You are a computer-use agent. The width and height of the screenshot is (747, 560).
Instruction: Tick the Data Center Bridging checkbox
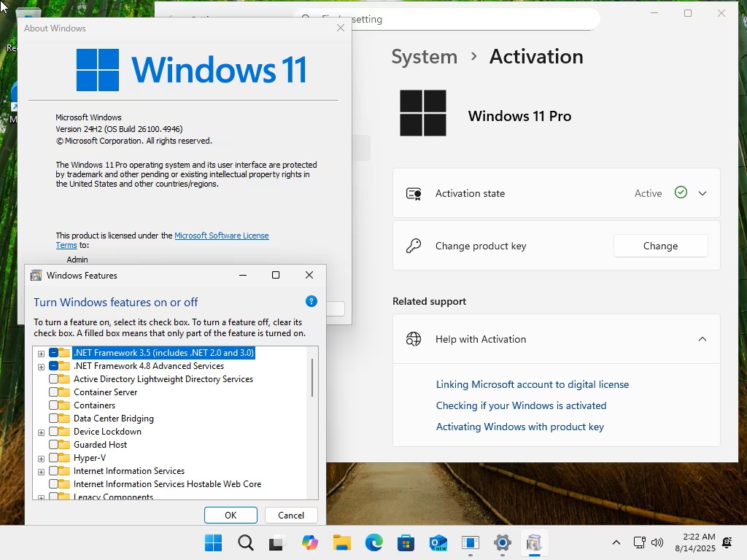(53, 419)
